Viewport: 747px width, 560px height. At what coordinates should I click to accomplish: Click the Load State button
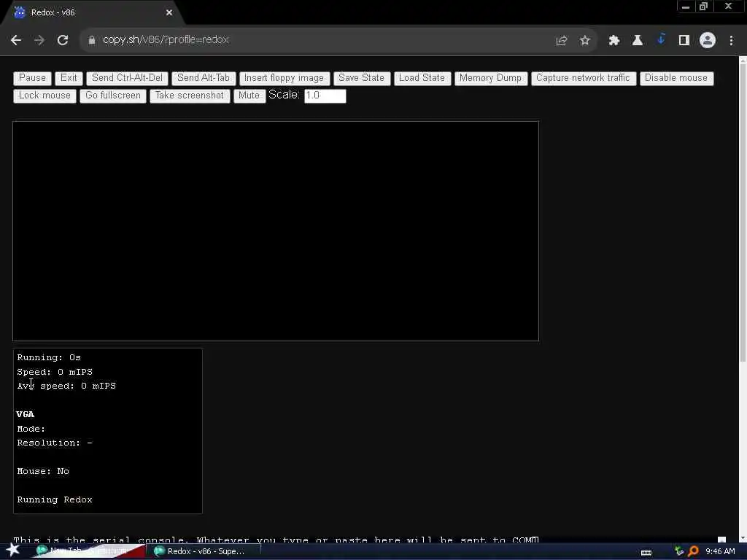(422, 78)
